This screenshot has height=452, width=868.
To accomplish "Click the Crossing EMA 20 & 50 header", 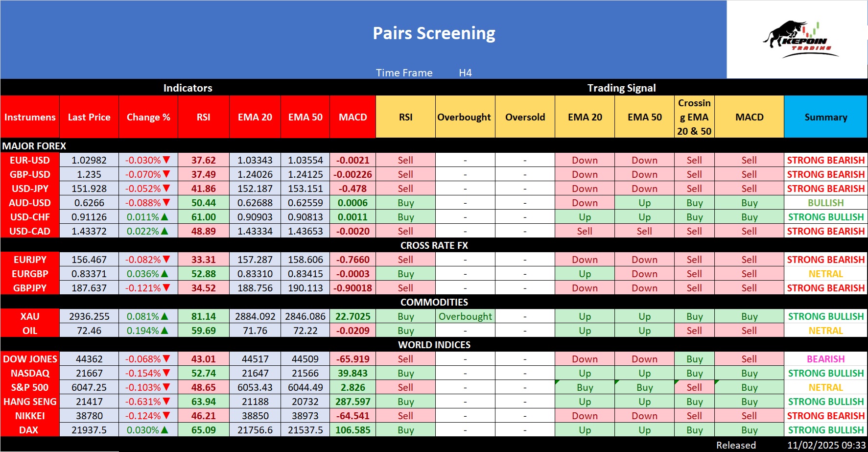I will (694, 117).
